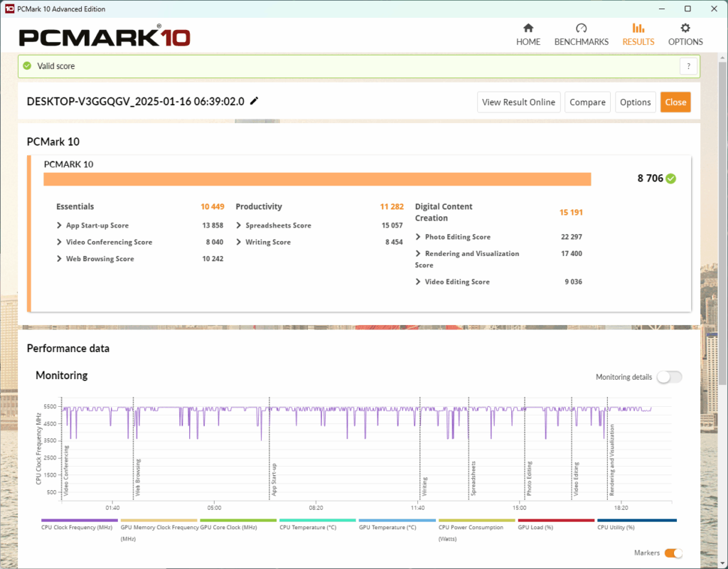The height and width of the screenshot is (569, 728).
Task: Click the Photo Editing marker in chart
Action: pyautogui.click(x=529, y=479)
